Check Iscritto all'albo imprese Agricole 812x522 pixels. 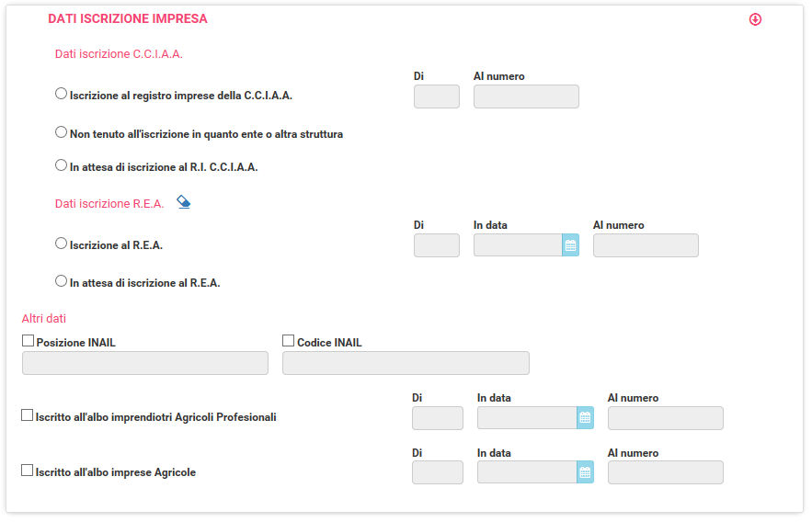27,471
